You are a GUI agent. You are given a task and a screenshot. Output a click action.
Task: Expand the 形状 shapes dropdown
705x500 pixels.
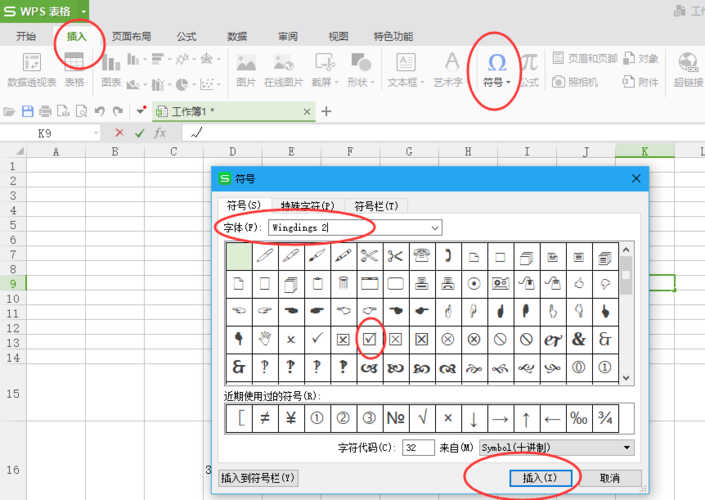tap(372, 83)
